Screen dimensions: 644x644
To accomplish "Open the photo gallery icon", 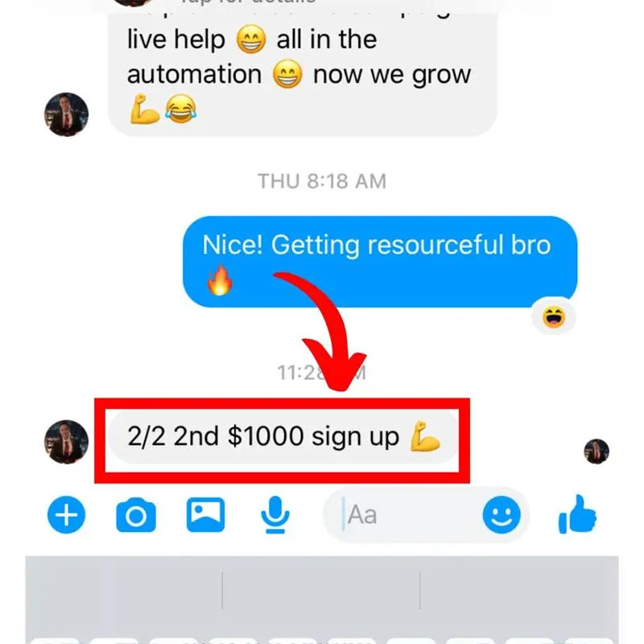I will 205,514.
